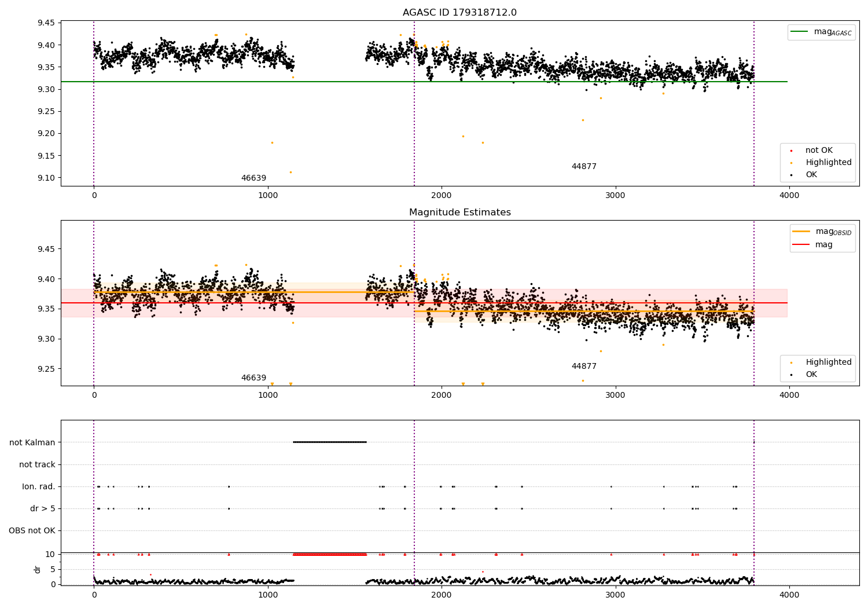
Task: Click the 'Ion. rad.' row label
Action: click(39, 486)
